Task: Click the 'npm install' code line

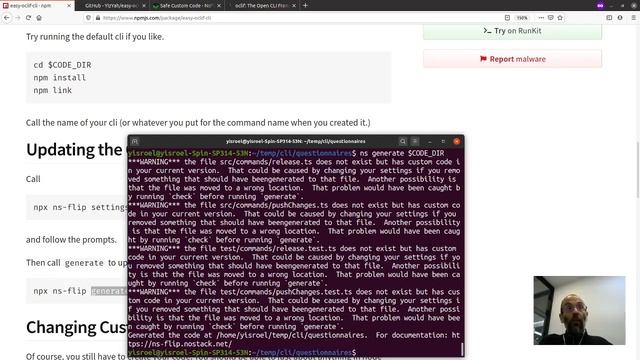Action: (x=60, y=78)
